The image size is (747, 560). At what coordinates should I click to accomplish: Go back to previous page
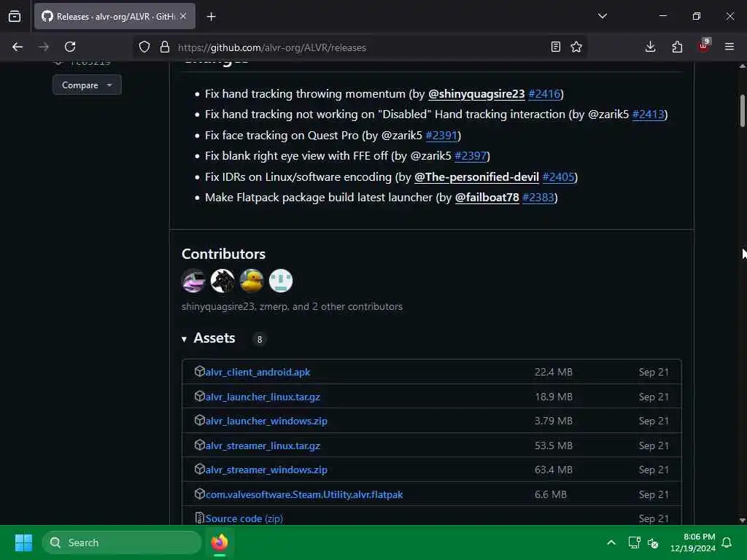18,47
